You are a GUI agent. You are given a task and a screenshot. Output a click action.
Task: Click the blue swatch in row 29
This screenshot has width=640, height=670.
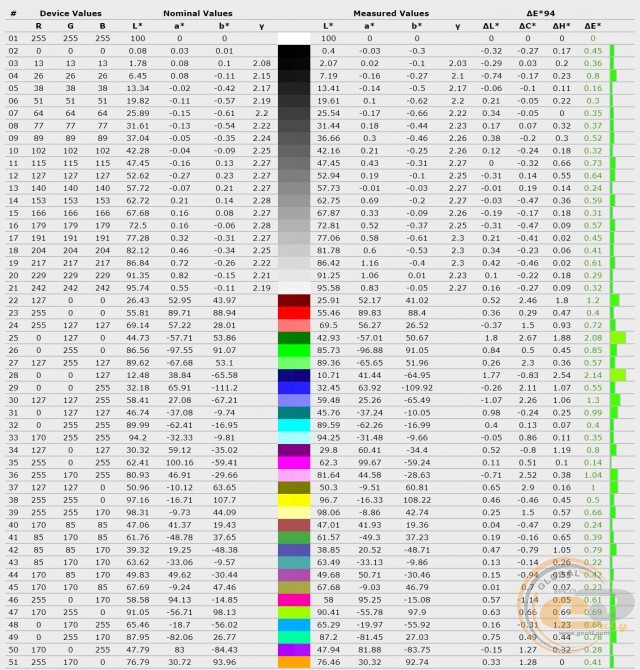(294, 388)
